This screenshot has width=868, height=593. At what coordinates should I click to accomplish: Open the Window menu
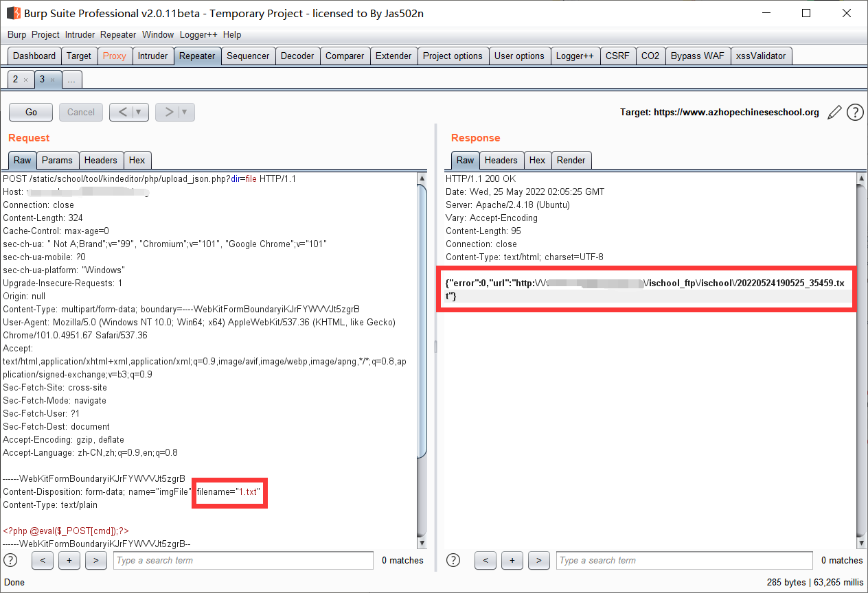click(158, 34)
